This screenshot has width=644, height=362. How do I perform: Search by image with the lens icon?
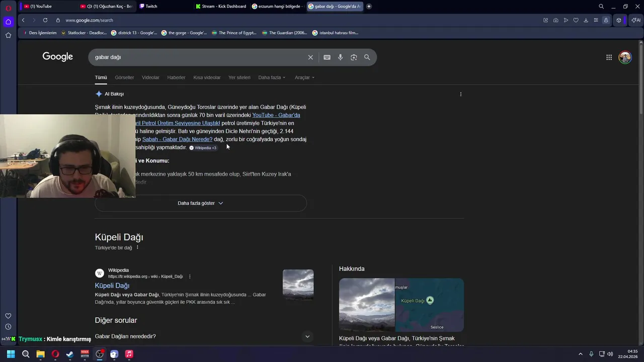click(354, 57)
